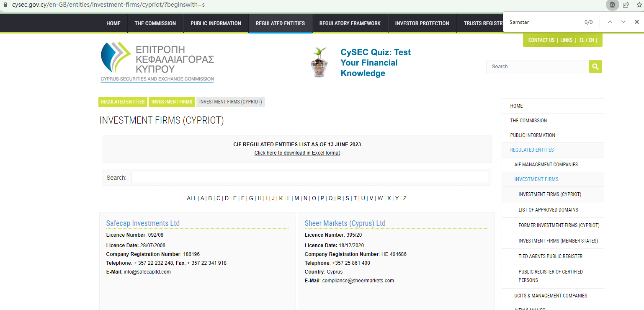
Task: Click the compliance@sheermarkets.com email address
Action: pos(358,281)
